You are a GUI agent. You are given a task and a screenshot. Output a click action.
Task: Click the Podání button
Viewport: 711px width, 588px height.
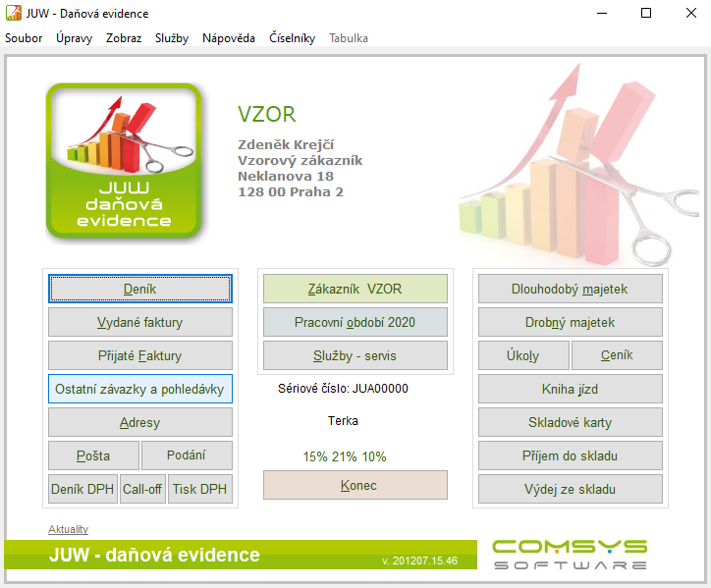pos(187,455)
